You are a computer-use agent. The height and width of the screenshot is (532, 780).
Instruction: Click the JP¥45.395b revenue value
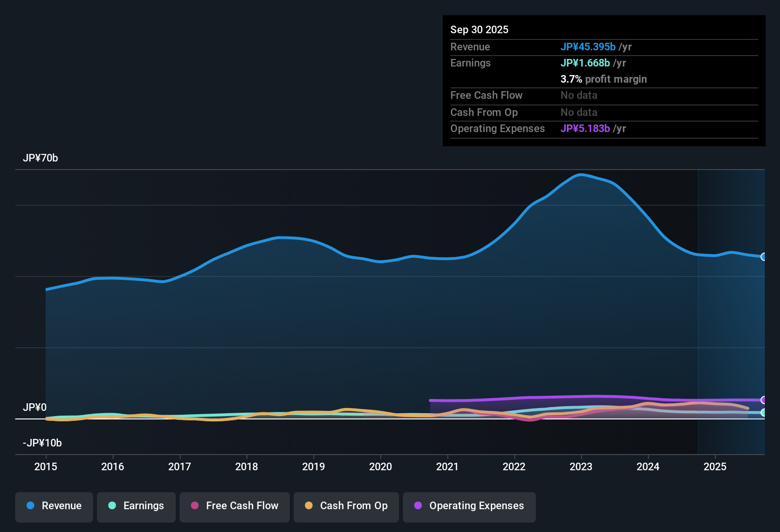pos(589,47)
